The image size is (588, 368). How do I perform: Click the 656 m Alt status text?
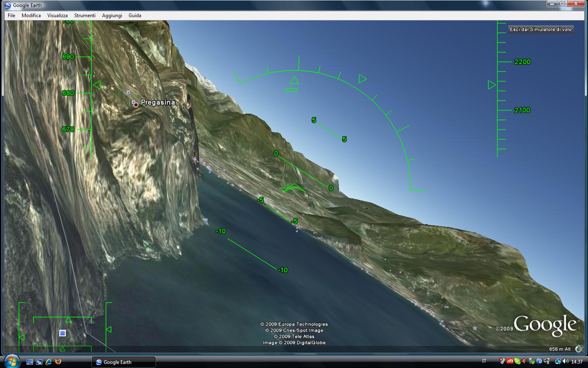tap(560, 349)
